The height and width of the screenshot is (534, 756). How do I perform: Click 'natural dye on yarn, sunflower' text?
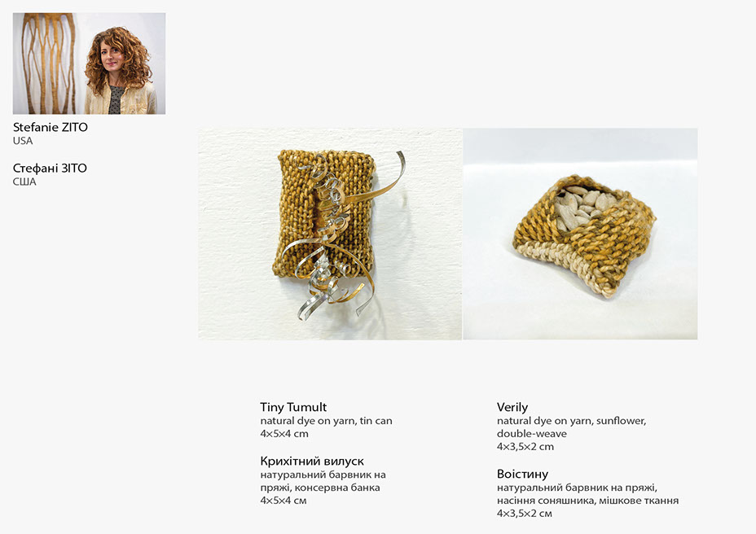point(572,421)
